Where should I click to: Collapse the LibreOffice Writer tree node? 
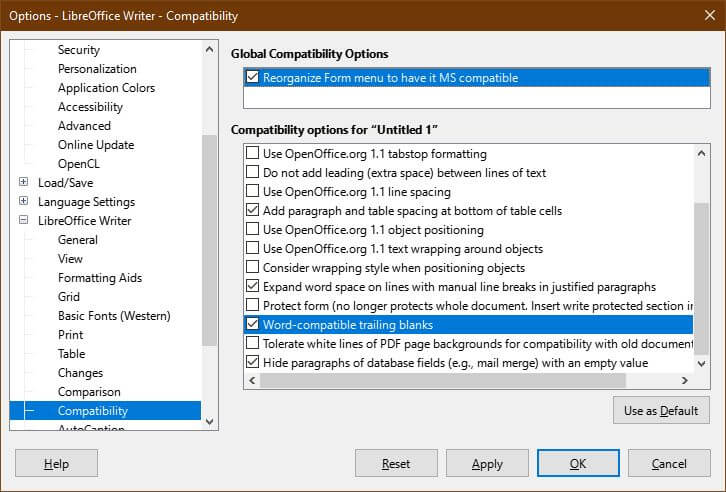click(x=23, y=221)
